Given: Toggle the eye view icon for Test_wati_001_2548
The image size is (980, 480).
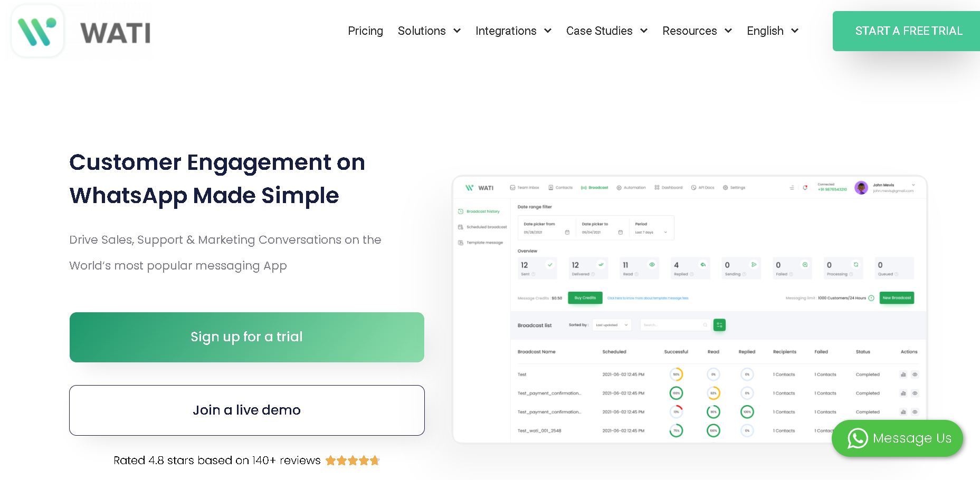Looking at the screenshot, I should click(915, 430).
